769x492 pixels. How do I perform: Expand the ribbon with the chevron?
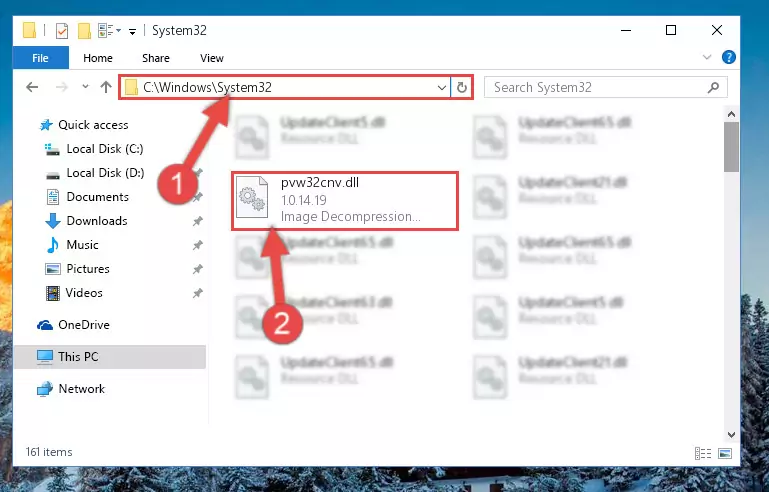[706, 57]
